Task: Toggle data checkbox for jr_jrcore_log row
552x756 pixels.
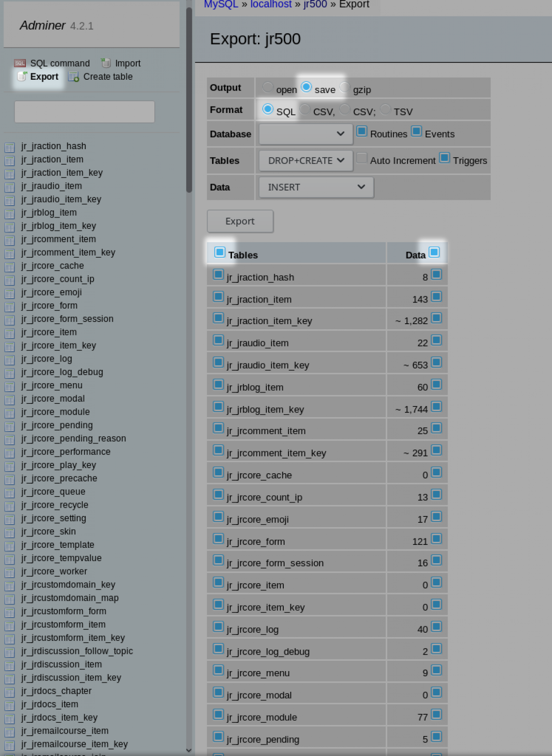Action: point(437,627)
